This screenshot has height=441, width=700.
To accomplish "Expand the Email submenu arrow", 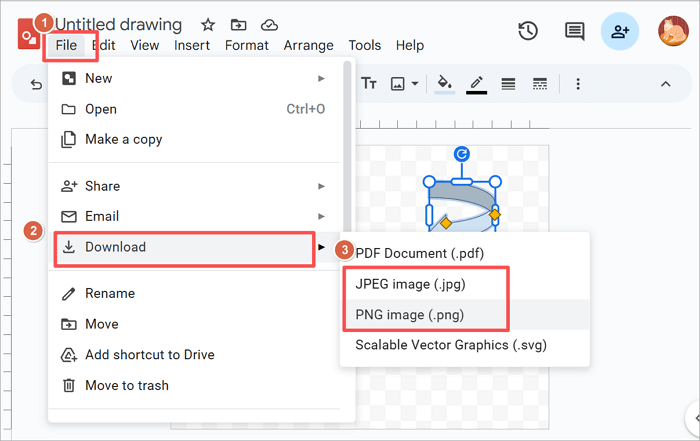I will click(x=321, y=216).
